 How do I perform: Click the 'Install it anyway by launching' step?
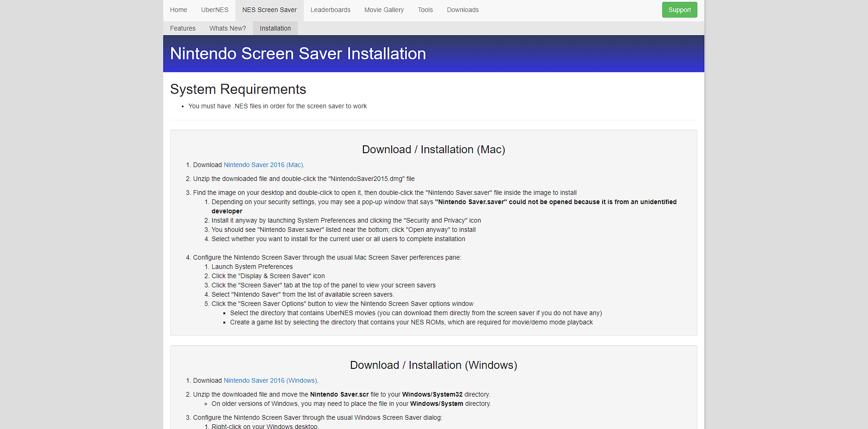tap(346, 220)
